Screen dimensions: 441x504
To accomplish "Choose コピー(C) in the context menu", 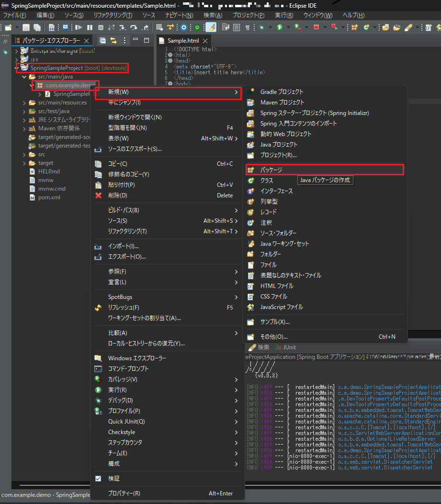I will pos(167,164).
